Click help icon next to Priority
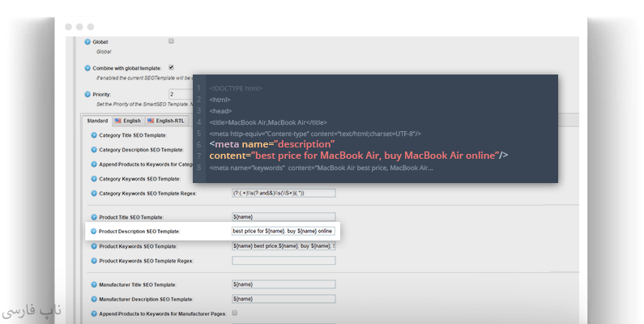 pos(88,95)
